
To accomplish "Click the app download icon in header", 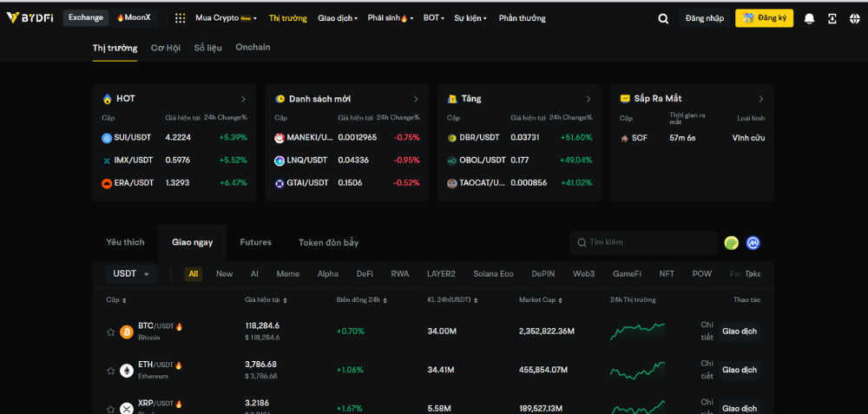I will (832, 18).
